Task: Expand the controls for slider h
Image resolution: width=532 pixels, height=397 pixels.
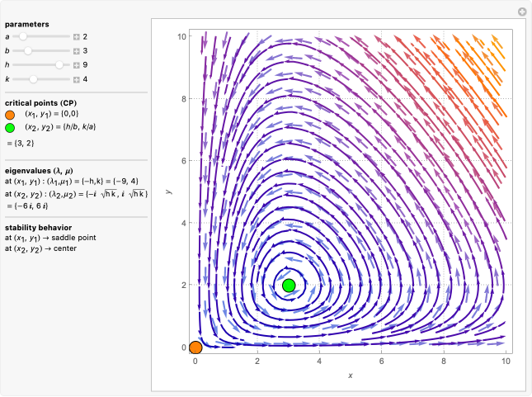Action: coord(76,65)
